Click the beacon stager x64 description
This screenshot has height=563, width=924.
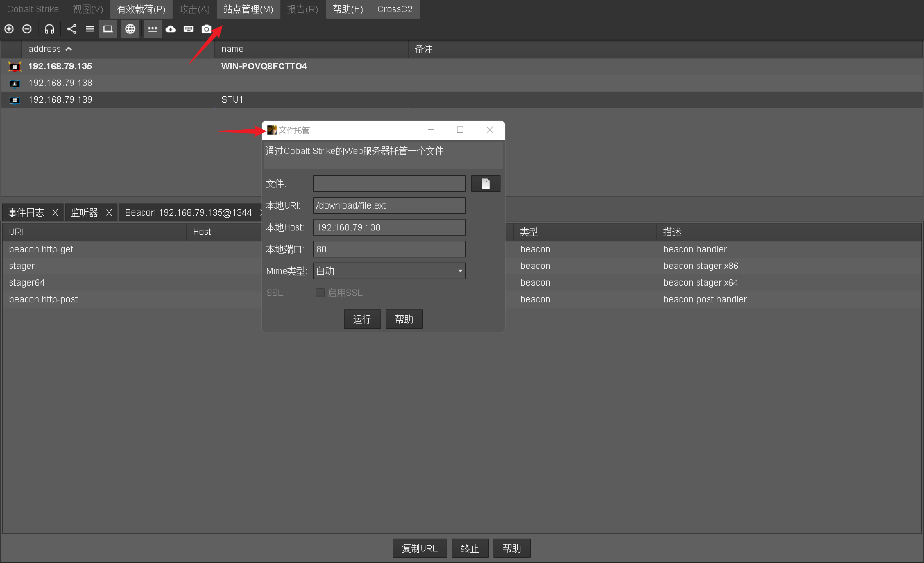pyautogui.click(x=700, y=282)
